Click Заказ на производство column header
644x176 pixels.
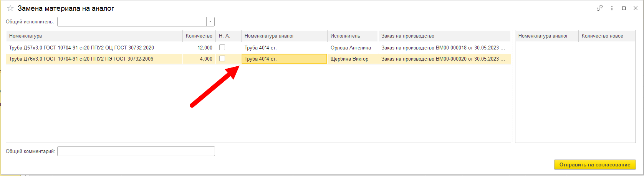444,36
